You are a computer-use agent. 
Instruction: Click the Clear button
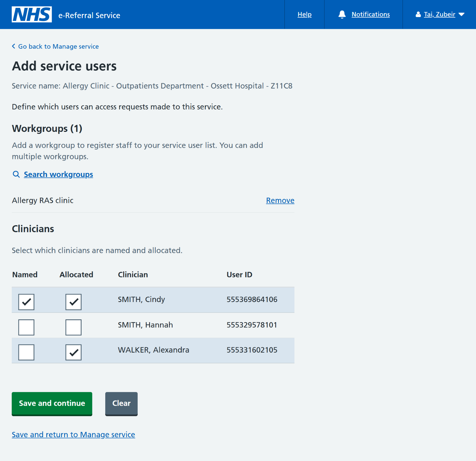(121, 404)
